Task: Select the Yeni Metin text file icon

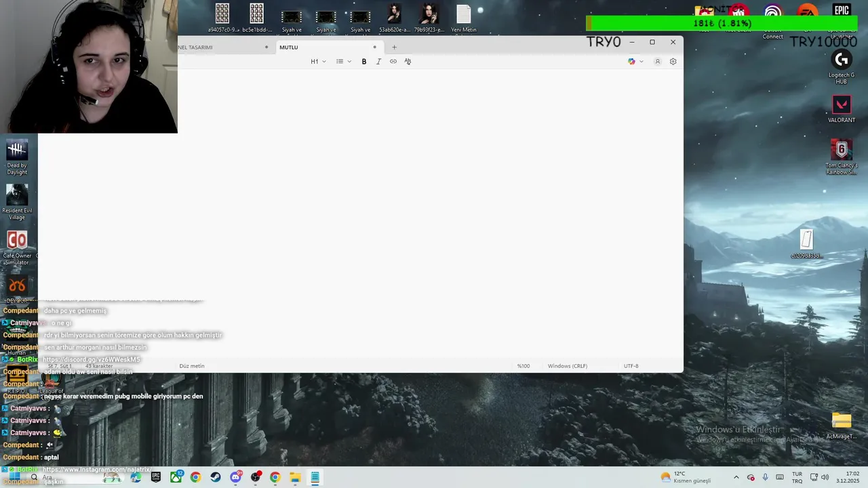Action: pyautogui.click(x=464, y=19)
